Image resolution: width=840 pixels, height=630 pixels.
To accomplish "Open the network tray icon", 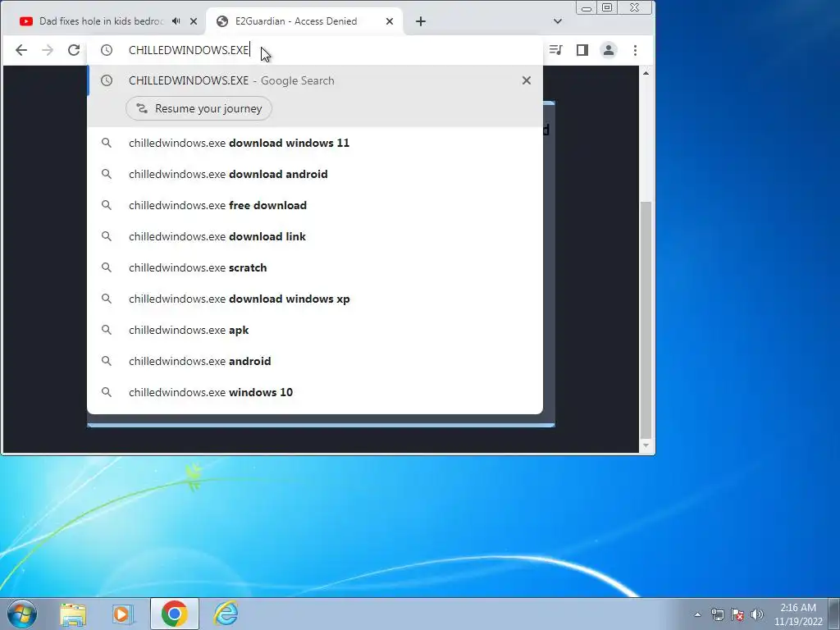I will (717, 614).
